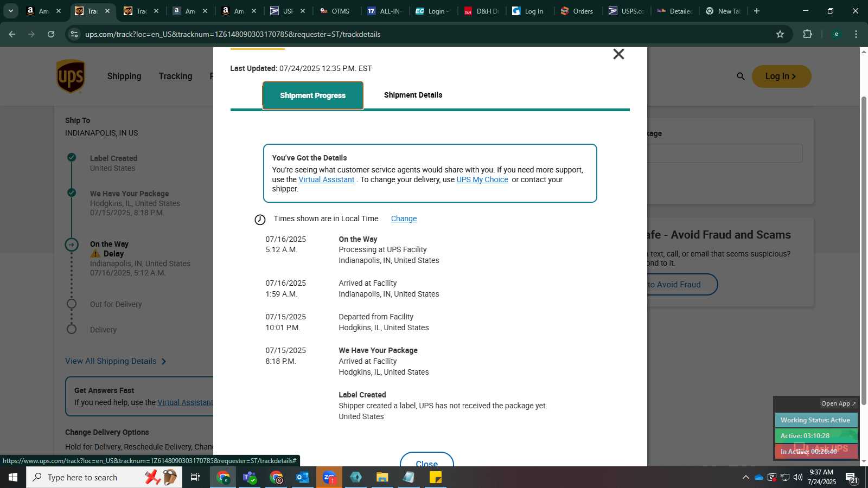868x488 pixels.
Task: Click the Out for Delivery step circle
Action: pos(72,304)
